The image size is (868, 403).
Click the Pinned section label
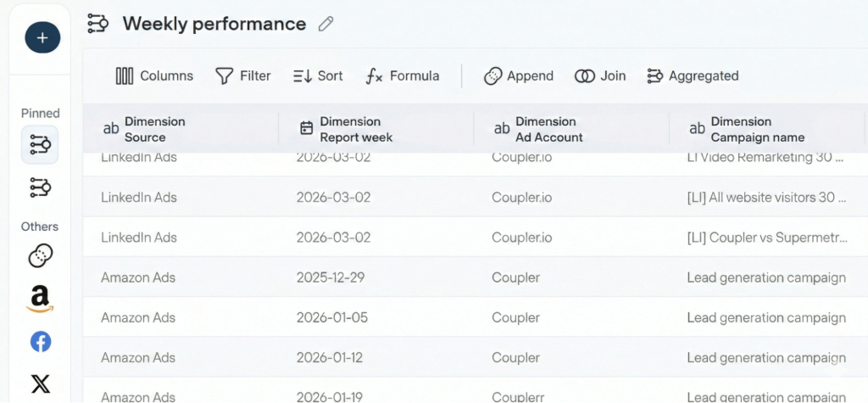40,113
